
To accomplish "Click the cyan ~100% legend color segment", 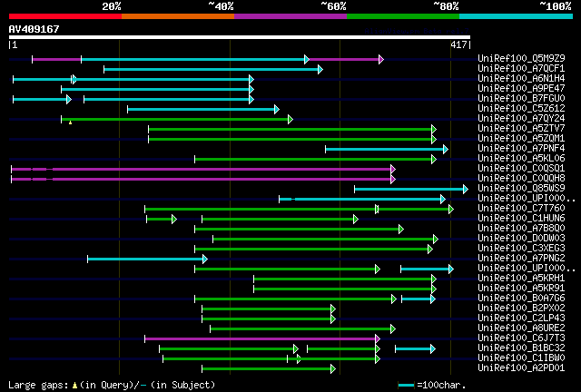I will pyautogui.click(x=517, y=16).
